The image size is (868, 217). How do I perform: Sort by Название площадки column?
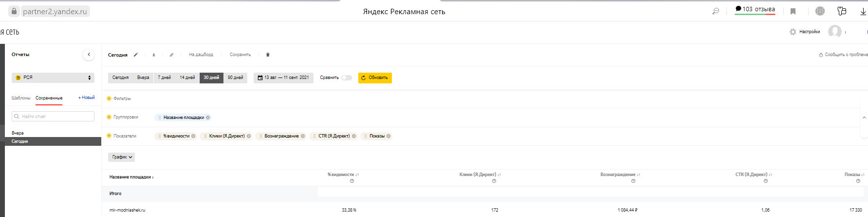click(131, 177)
